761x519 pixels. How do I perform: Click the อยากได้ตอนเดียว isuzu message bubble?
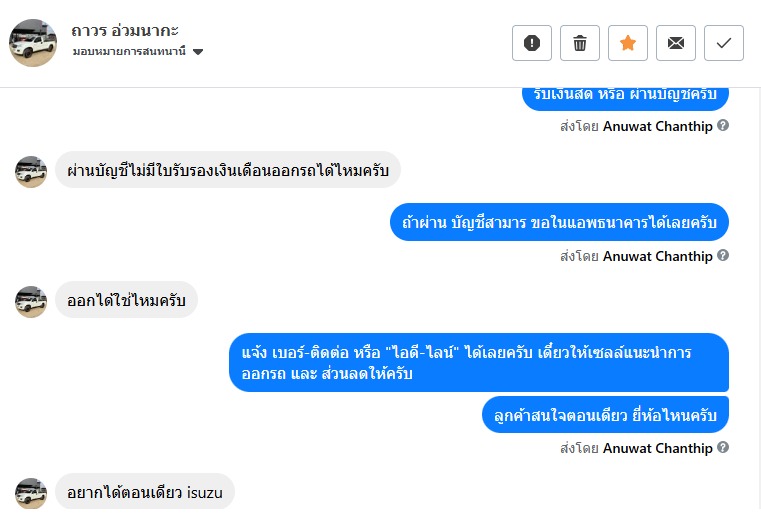click(x=145, y=492)
